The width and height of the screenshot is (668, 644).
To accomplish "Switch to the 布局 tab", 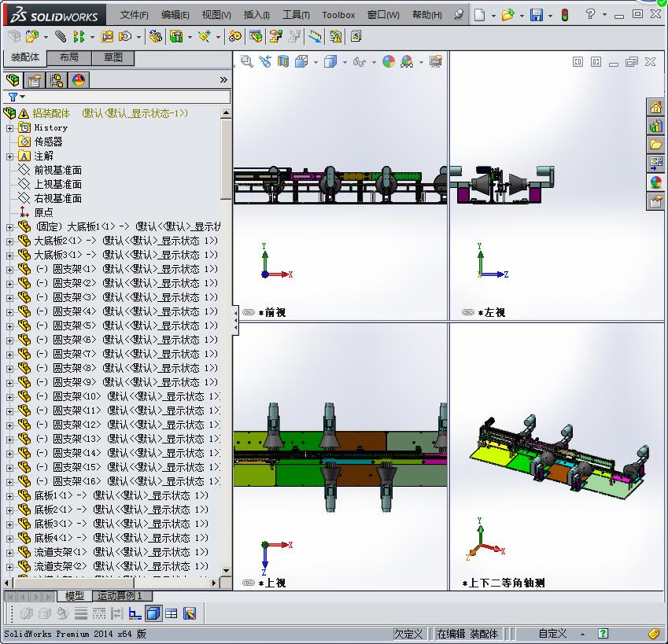I will click(69, 57).
